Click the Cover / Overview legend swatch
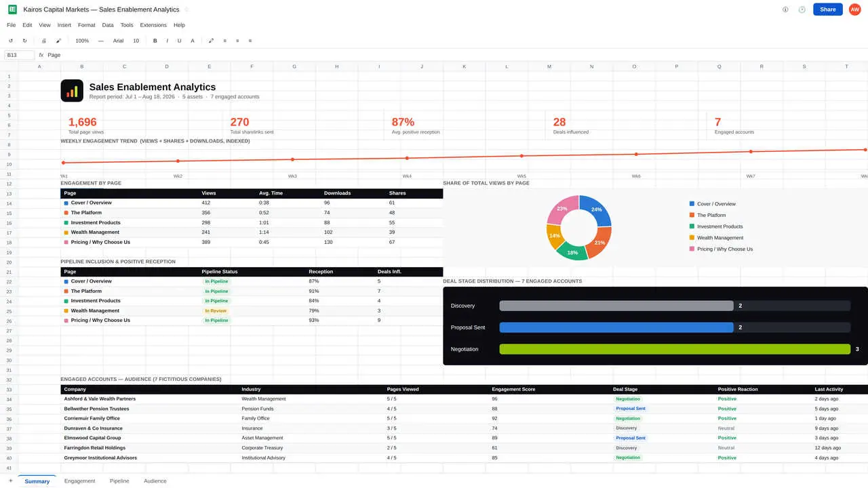The height and width of the screenshot is (488, 868). (692, 203)
